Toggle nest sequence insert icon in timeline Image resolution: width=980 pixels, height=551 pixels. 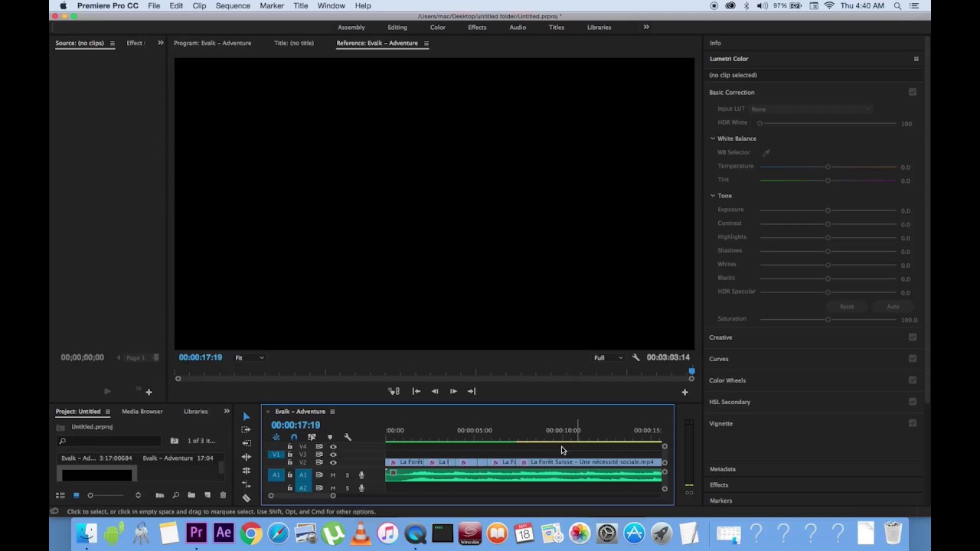pos(276,437)
